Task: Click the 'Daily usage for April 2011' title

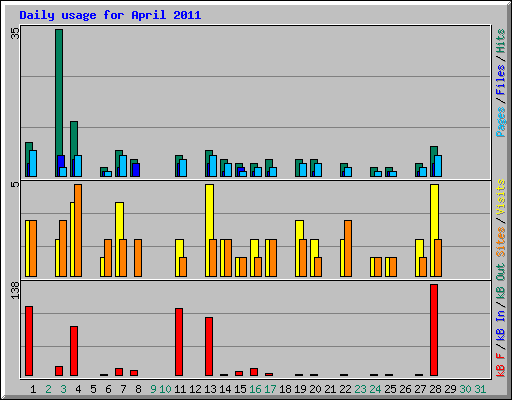Action: (x=110, y=15)
